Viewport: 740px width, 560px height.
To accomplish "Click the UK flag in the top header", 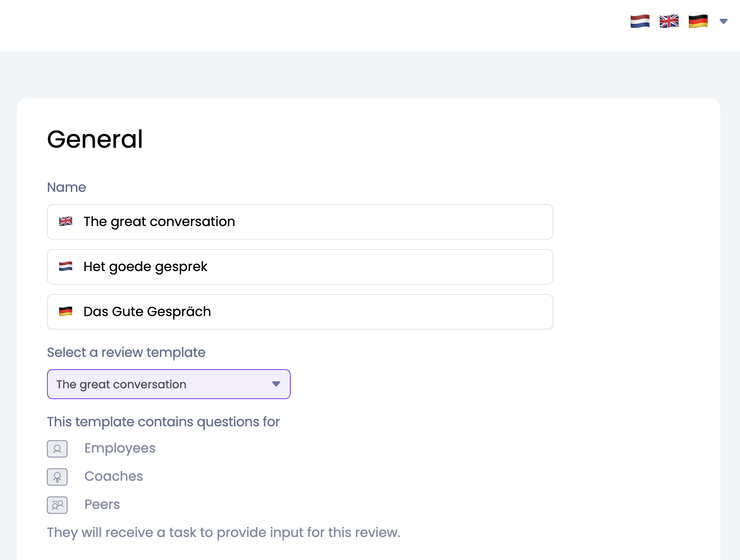I will (669, 21).
